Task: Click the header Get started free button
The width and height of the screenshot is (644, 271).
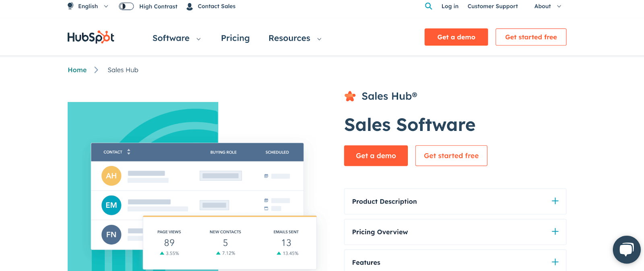Action: click(x=531, y=37)
